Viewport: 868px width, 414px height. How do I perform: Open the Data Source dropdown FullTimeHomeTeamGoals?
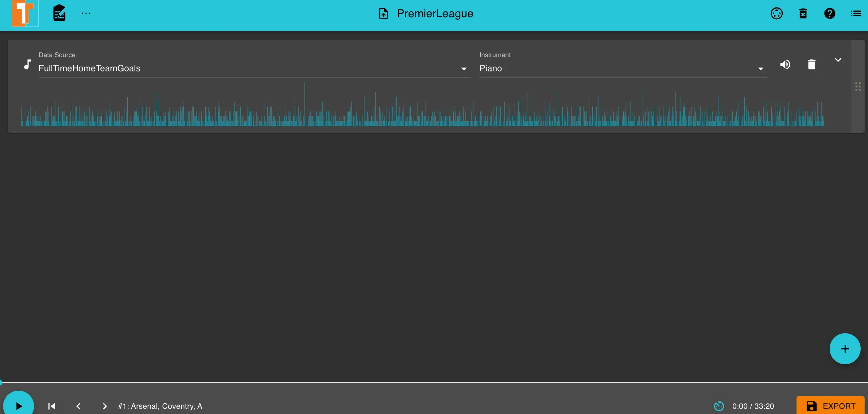pos(254,68)
